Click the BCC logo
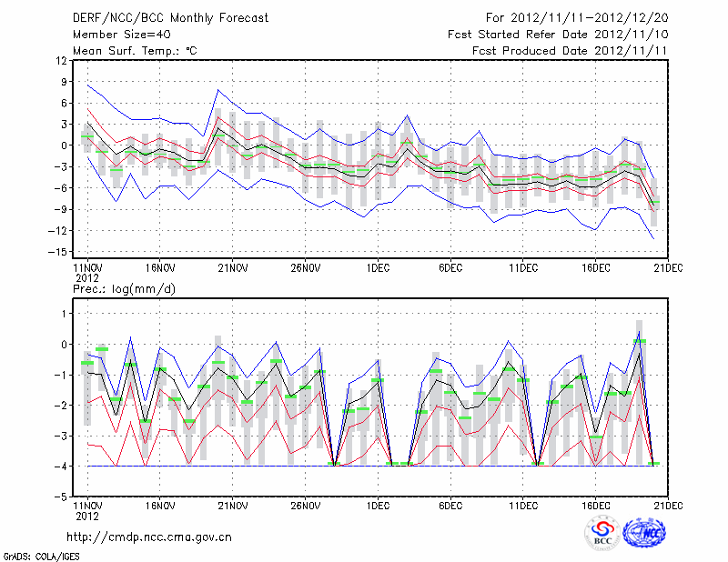728x562 pixels. tap(602, 533)
